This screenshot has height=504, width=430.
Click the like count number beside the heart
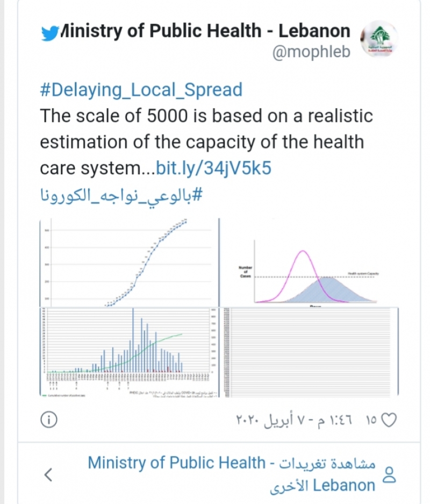pos(370,420)
